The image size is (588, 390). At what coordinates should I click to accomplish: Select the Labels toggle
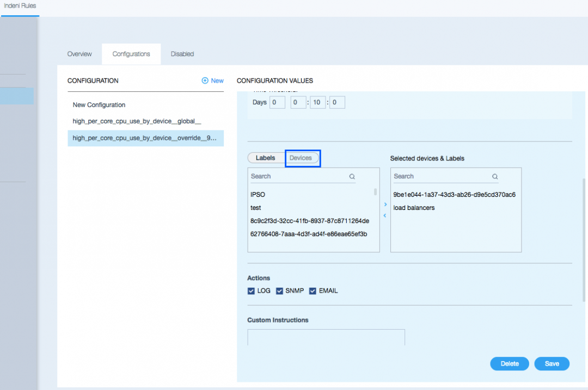[x=266, y=158]
